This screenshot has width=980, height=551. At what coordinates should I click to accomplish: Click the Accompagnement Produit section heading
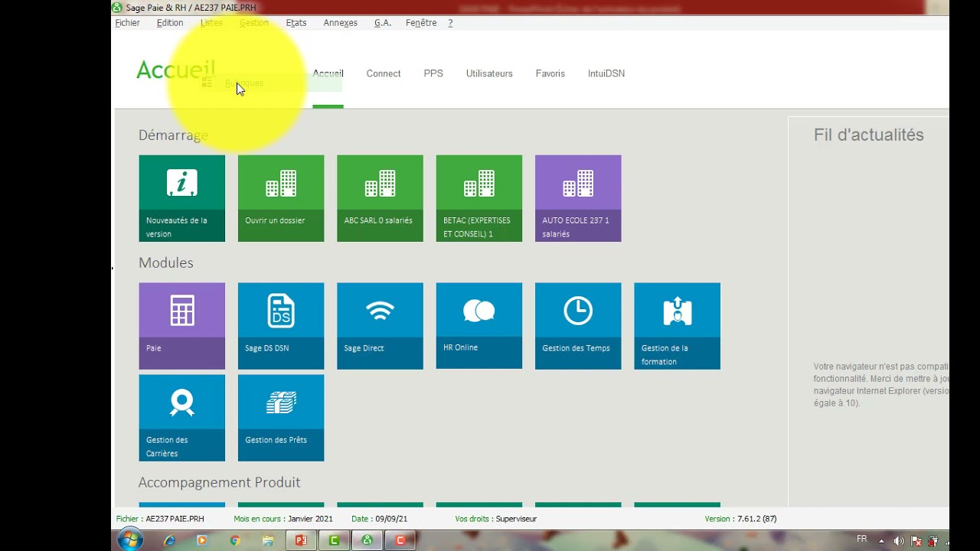(x=220, y=482)
